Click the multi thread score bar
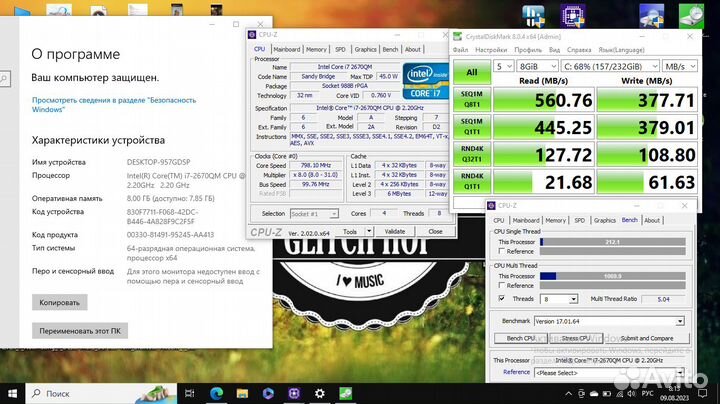 point(613,276)
